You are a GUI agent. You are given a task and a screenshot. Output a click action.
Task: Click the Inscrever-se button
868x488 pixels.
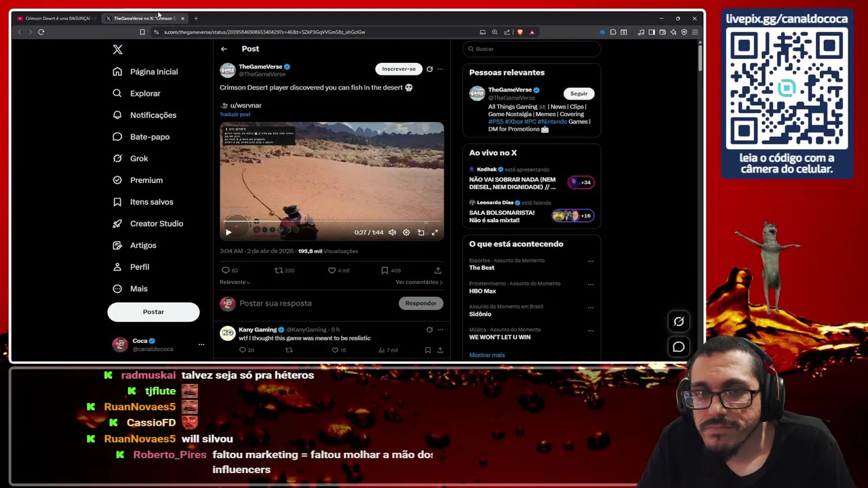point(399,68)
